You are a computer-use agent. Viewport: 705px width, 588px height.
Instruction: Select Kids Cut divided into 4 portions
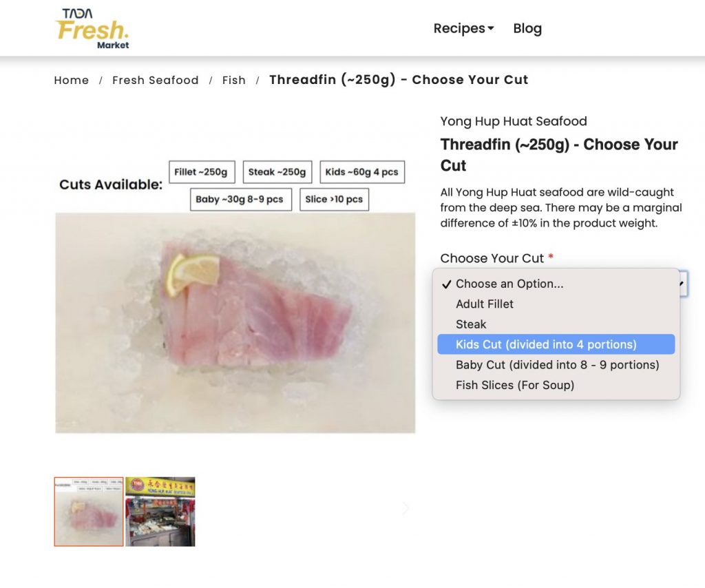point(556,344)
